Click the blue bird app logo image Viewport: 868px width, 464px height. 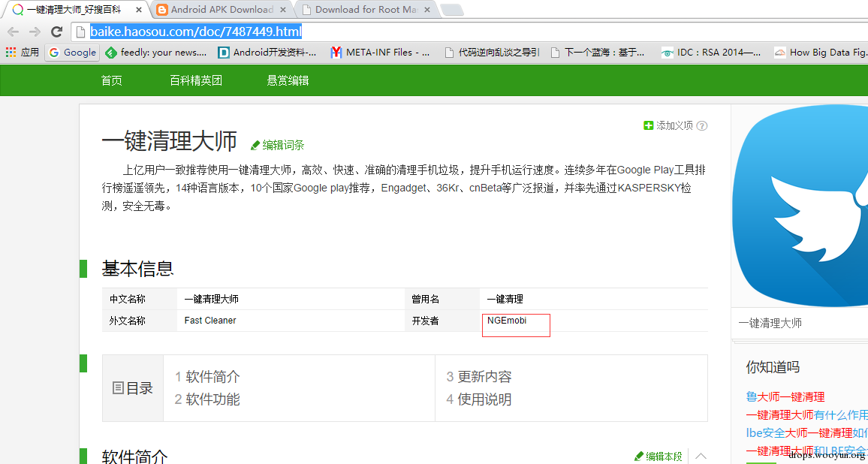[800, 205]
